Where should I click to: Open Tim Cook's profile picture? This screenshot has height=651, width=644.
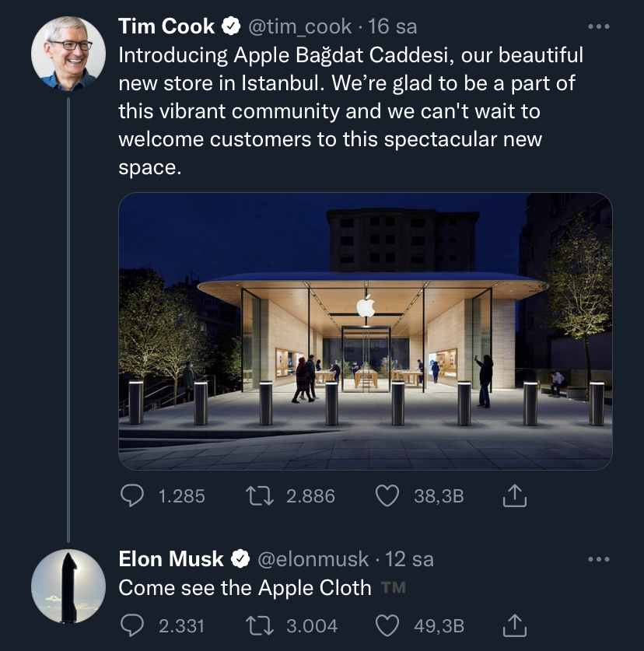[68, 54]
